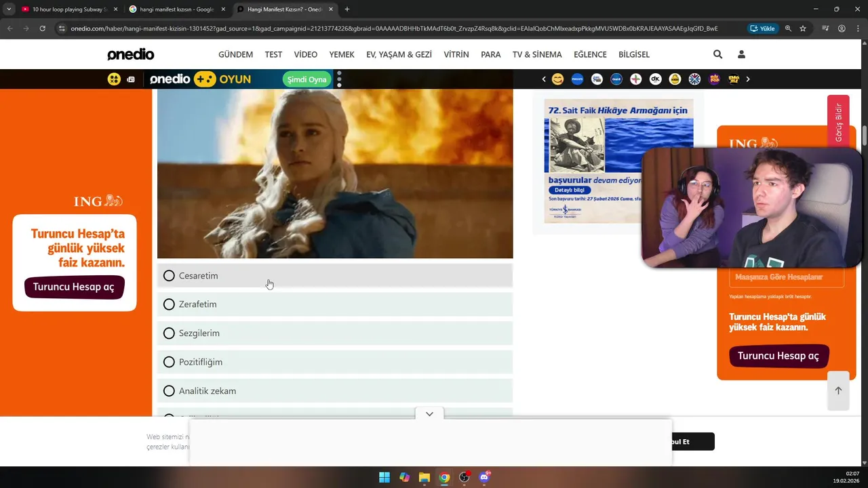Open the Chrome profile icon

842,28
